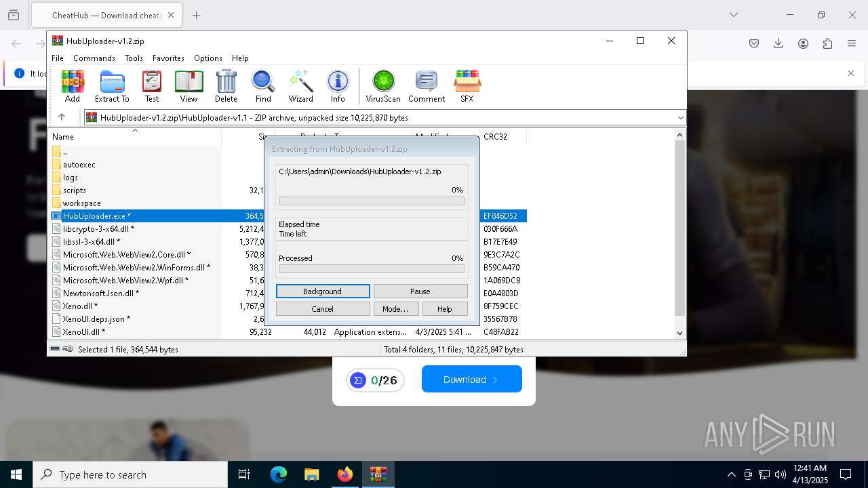Select the workspace folder

[82, 203]
